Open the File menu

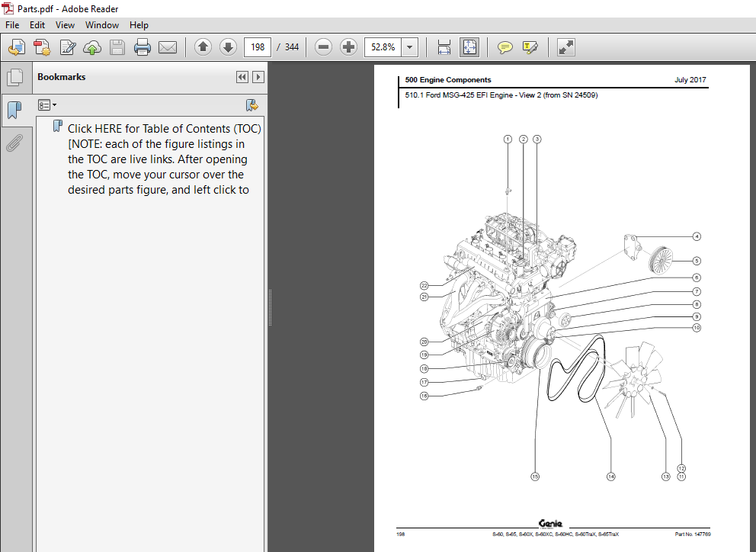coord(12,25)
